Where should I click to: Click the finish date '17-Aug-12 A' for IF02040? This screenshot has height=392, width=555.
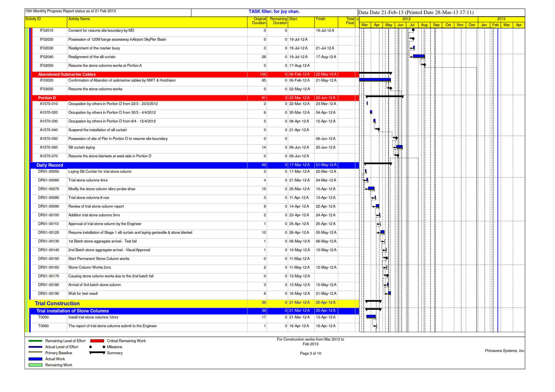[326, 57]
